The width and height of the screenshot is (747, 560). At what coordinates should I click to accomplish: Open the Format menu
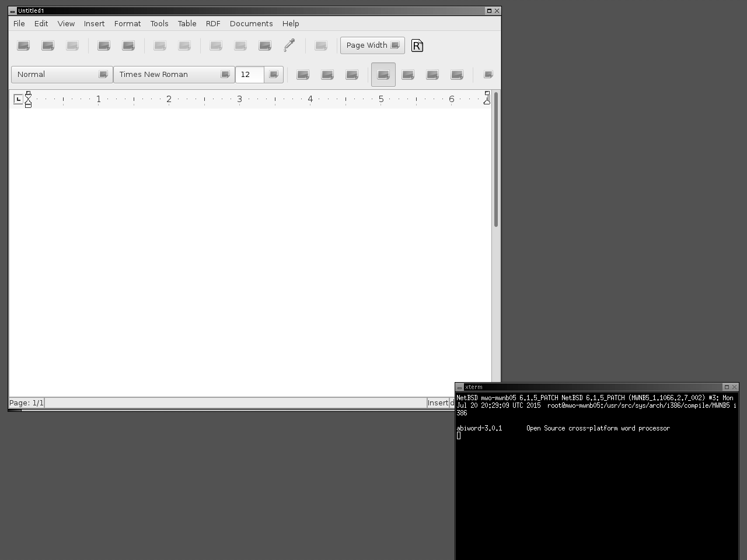(127, 23)
